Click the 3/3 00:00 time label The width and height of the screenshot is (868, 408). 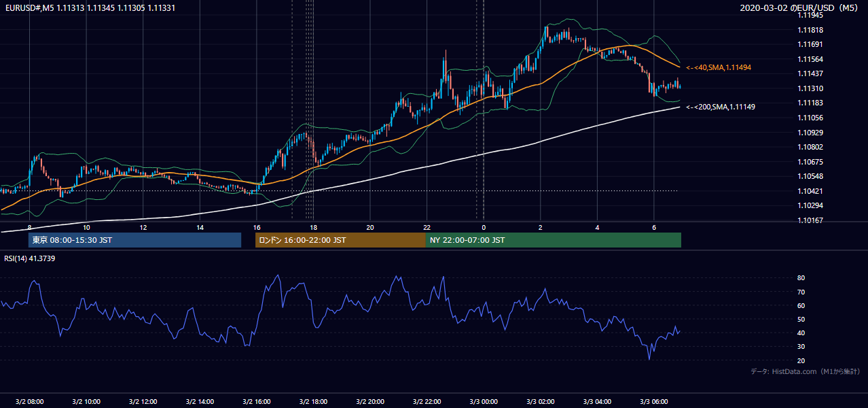[484, 401]
